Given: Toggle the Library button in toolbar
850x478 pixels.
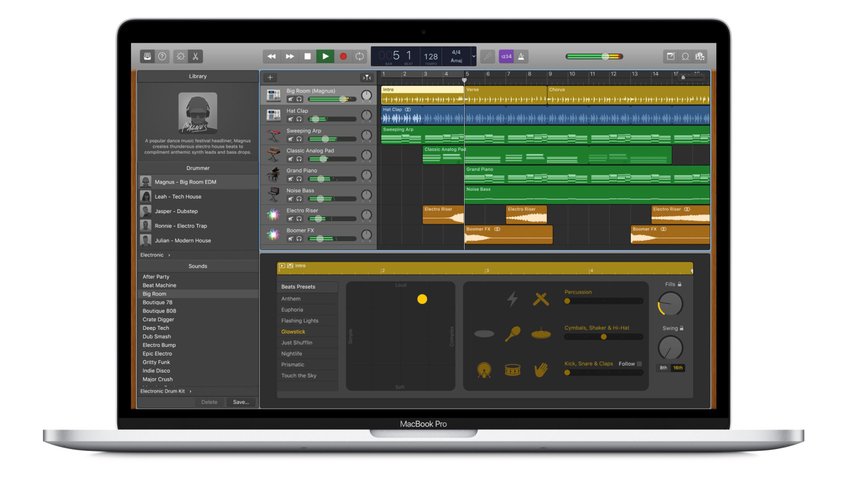Looking at the screenshot, I should tap(147, 56).
